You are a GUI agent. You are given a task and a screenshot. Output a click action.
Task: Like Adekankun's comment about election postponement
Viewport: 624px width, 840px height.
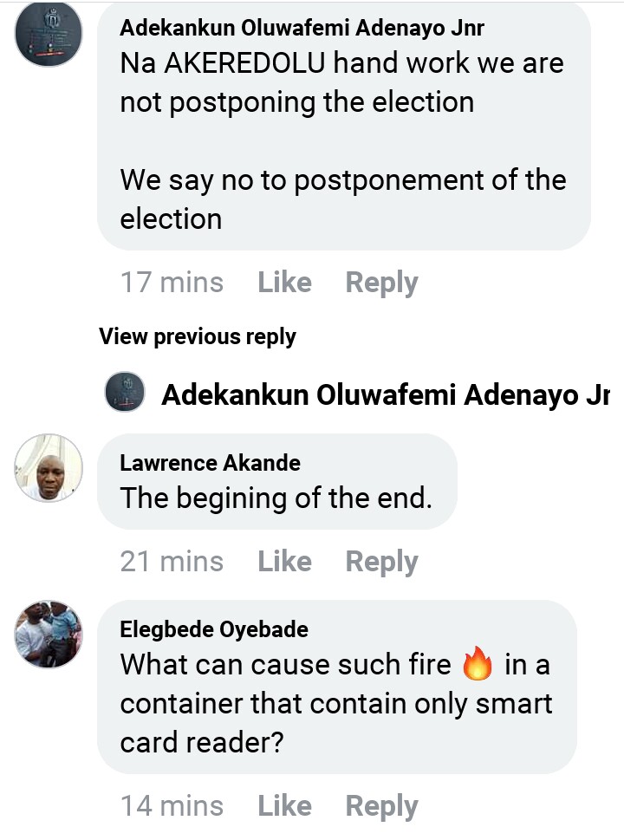284,283
